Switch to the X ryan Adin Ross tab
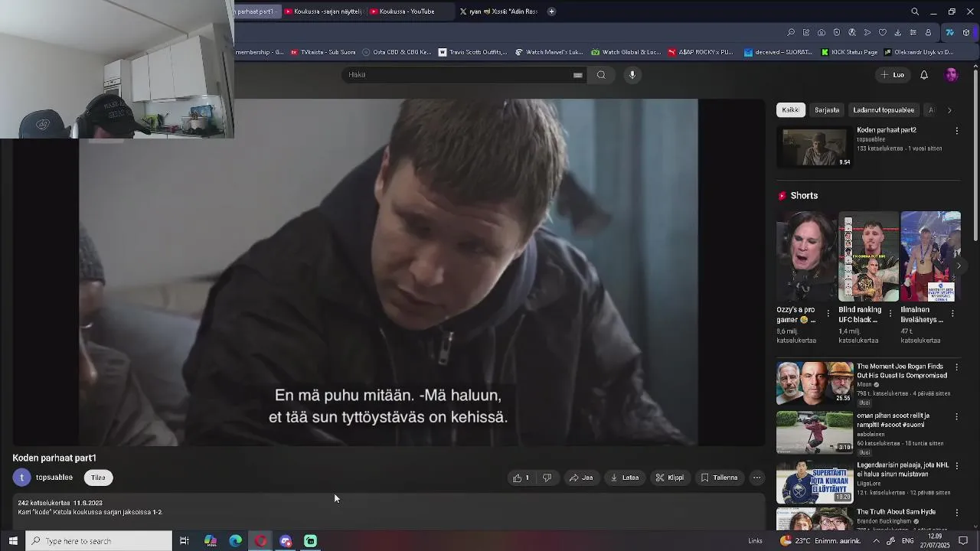 point(498,11)
